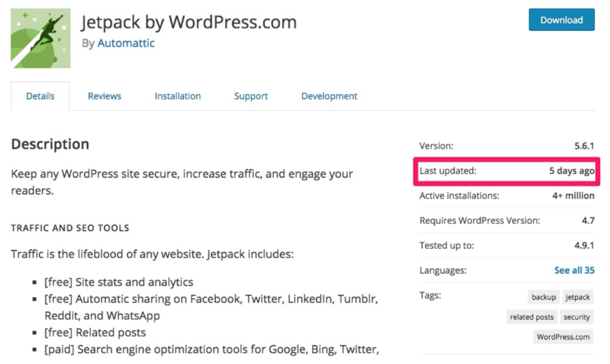View the Development tab
610x364 pixels.
(x=329, y=96)
